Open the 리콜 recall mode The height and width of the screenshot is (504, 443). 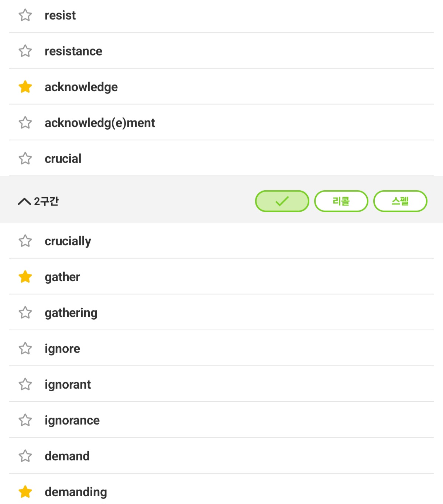[x=341, y=201]
